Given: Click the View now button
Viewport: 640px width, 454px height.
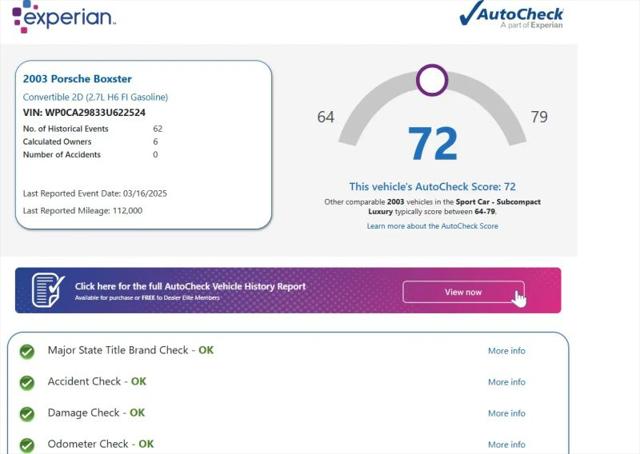Looking at the screenshot, I should click(x=463, y=292).
